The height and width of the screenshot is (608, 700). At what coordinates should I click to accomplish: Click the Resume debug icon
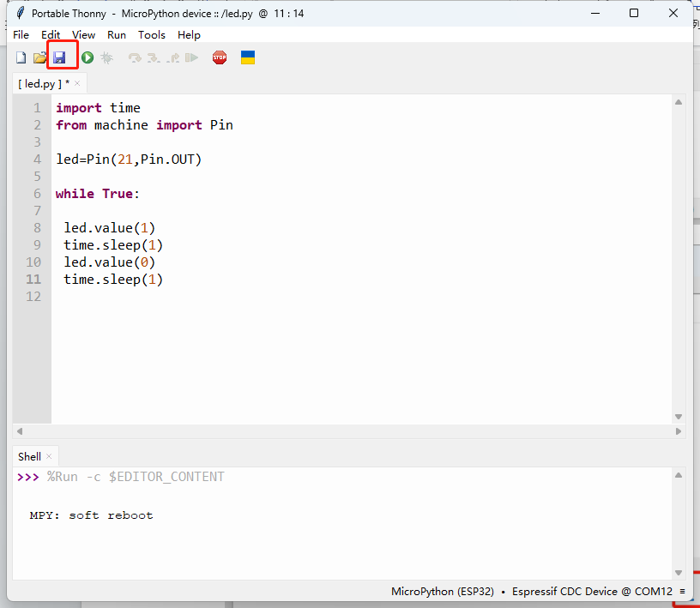[191, 57]
